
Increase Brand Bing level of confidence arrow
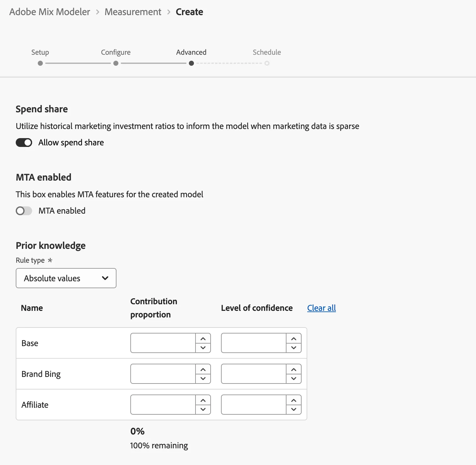coord(294,369)
